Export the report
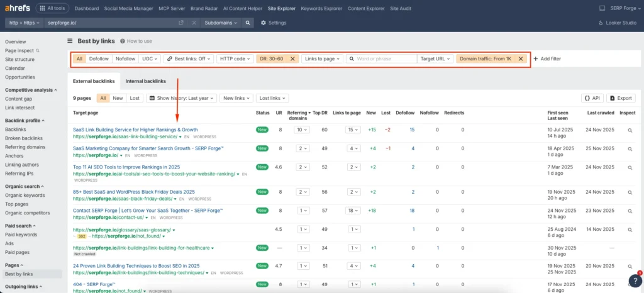Viewport: 644px width, 293px height. point(621,98)
